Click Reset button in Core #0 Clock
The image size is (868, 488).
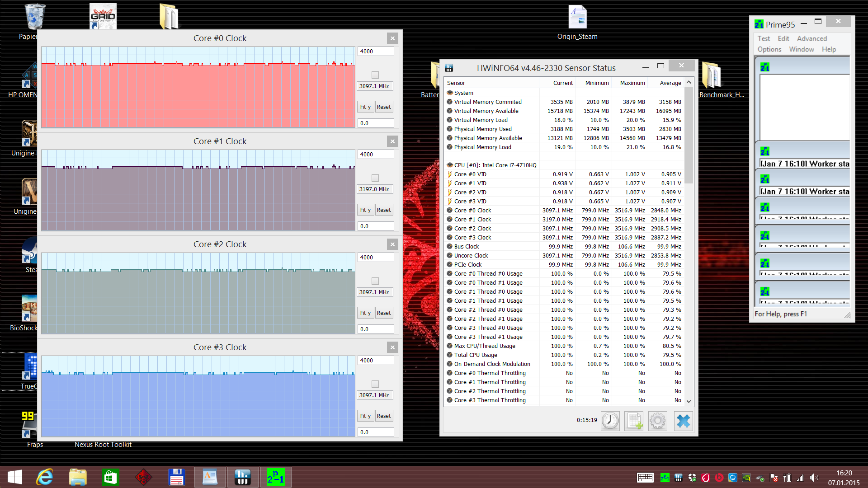(x=384, y=107)
